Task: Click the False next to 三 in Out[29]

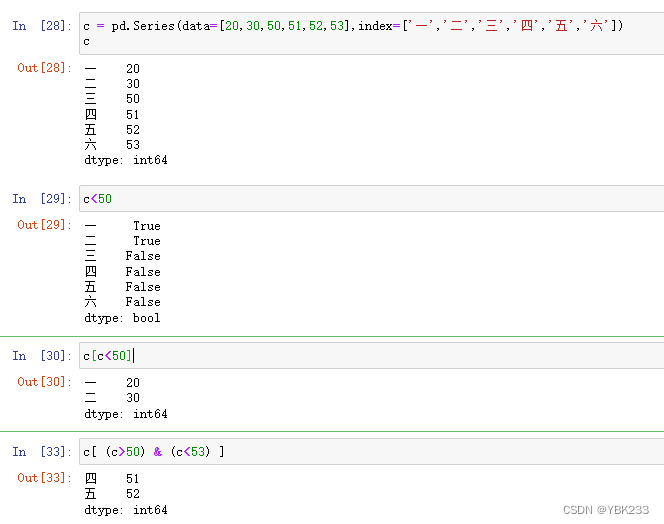Action: point(143,256)
